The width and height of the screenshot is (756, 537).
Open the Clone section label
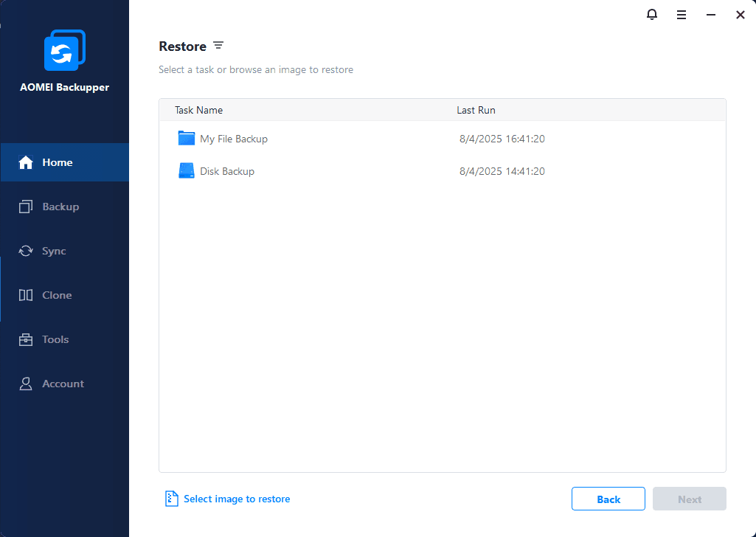(x=57, y=295)
